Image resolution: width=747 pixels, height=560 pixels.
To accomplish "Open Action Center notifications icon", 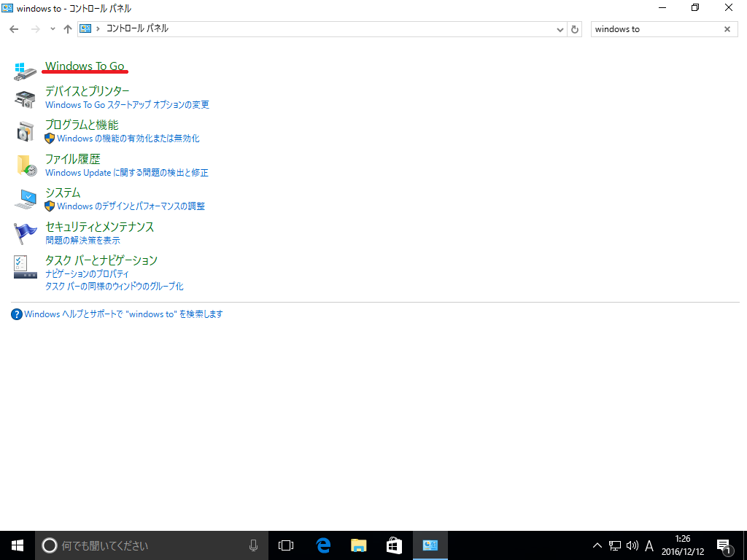I will (724, 545).
